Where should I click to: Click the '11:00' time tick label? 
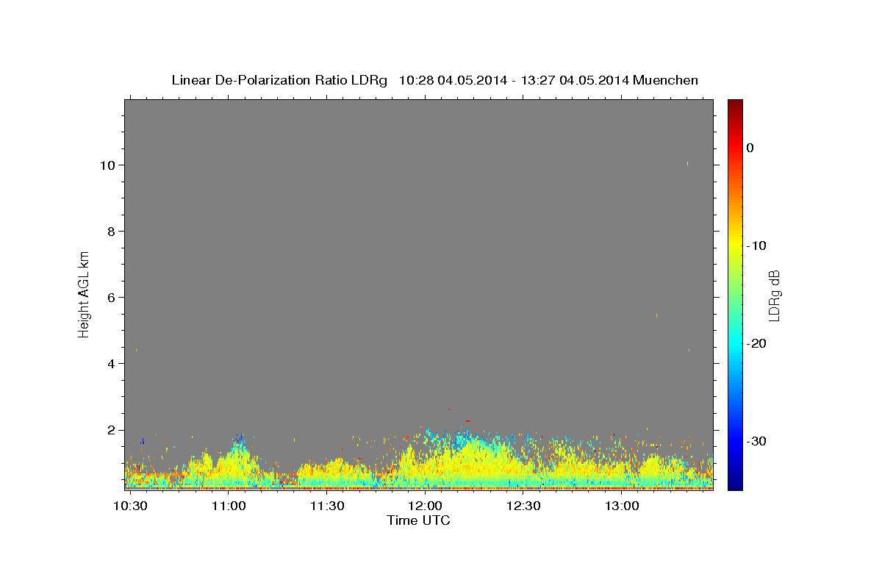(x=229, y=506)
